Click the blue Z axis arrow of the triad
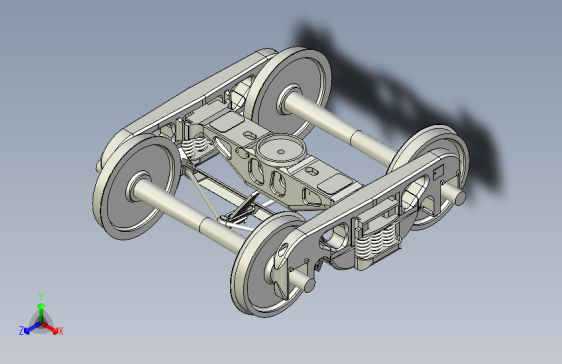The image size is (562, 364). coord(33,328)
